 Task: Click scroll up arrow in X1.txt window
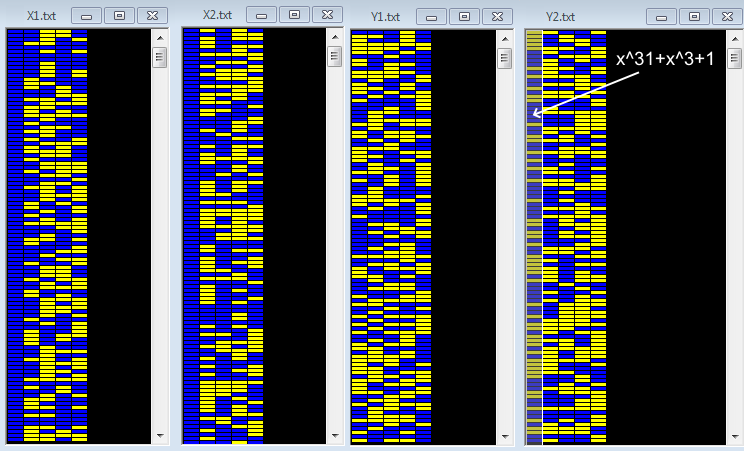coord(160,38)
